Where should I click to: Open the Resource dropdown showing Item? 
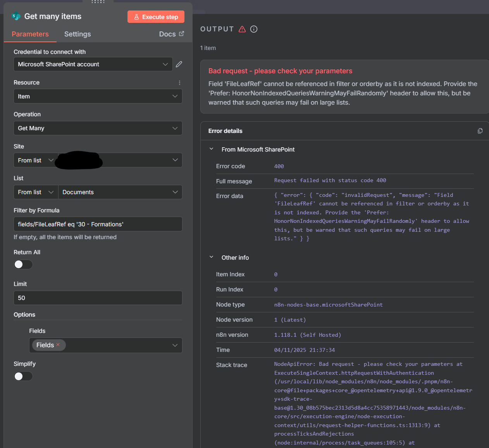coord(98,96)
